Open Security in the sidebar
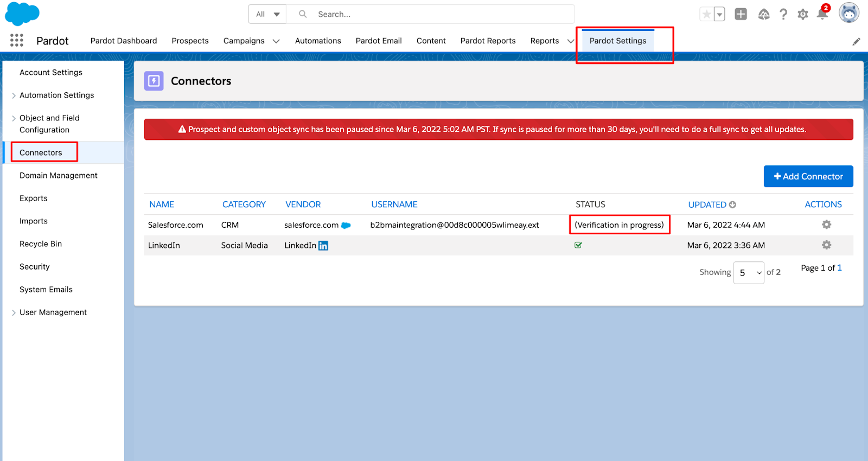868x461 pixels. (x=35, y=266)
